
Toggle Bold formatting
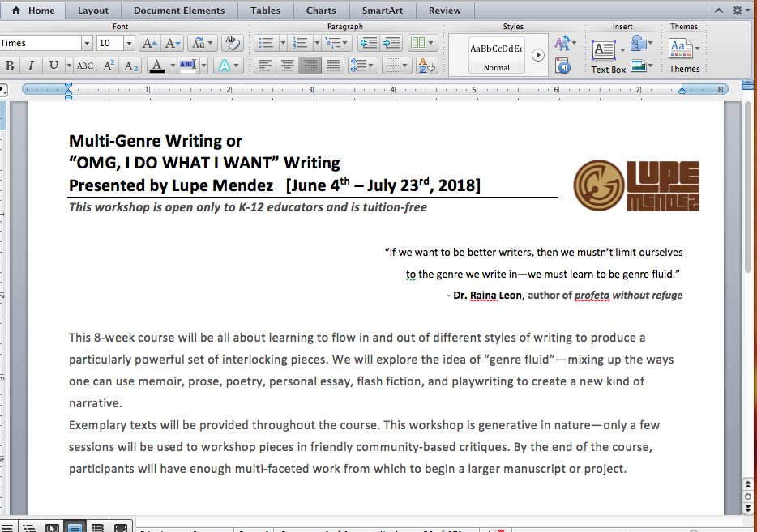coord(9,66)
